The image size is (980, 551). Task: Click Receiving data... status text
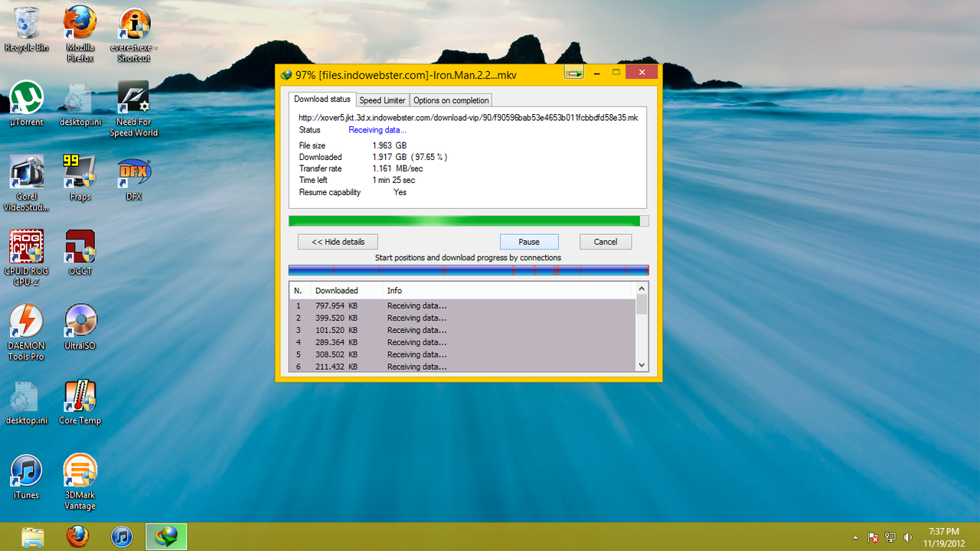click(377, 130)
